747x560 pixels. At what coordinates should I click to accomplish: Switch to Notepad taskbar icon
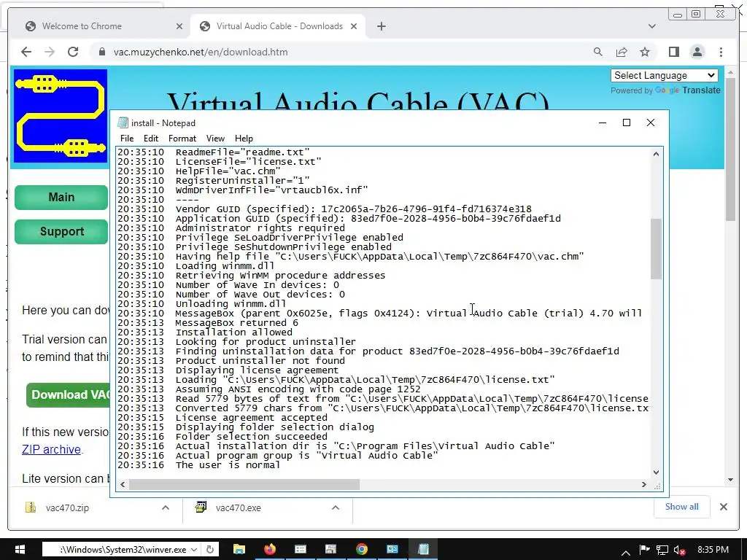tap(423, 549)
